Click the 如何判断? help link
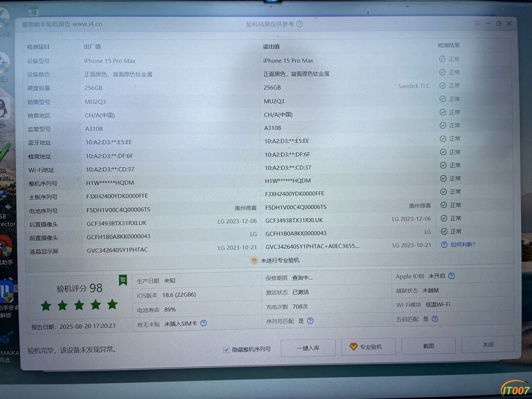Screen dimensions: 532x399 463,245
